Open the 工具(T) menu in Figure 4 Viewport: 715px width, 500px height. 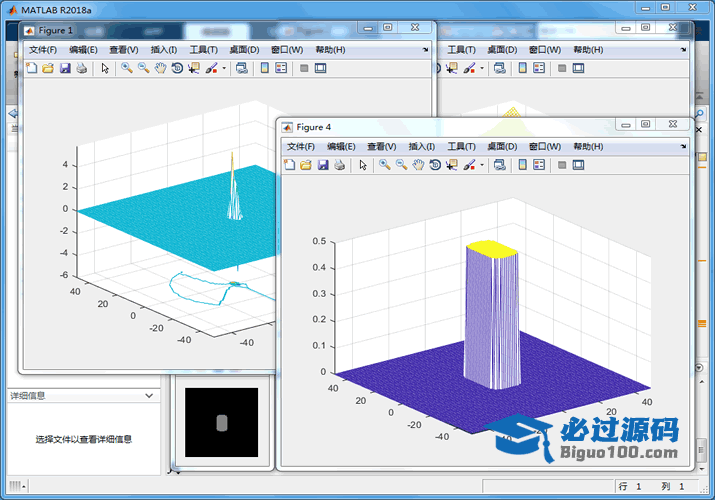[x=462, y=146]
